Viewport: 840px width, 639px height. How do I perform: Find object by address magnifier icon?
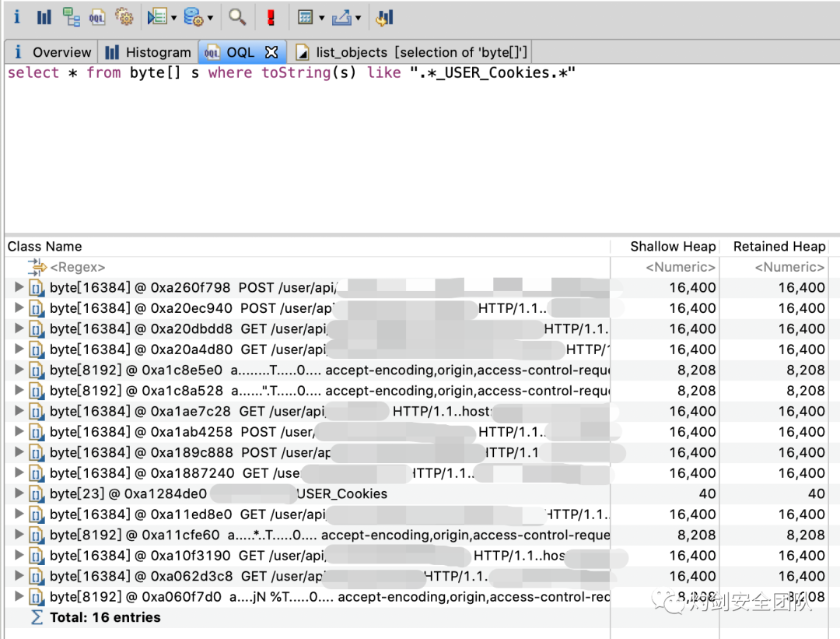pos(236,17)
